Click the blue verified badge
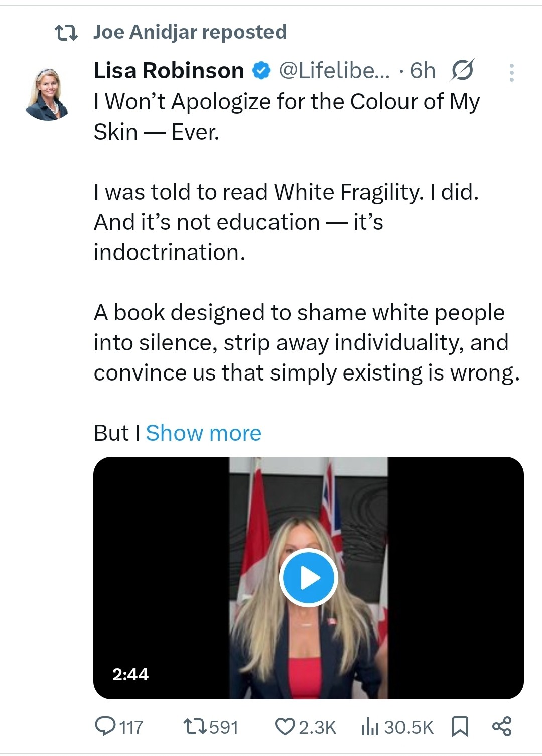Viewport: 542px width, 756px height. tap(261, 71)
